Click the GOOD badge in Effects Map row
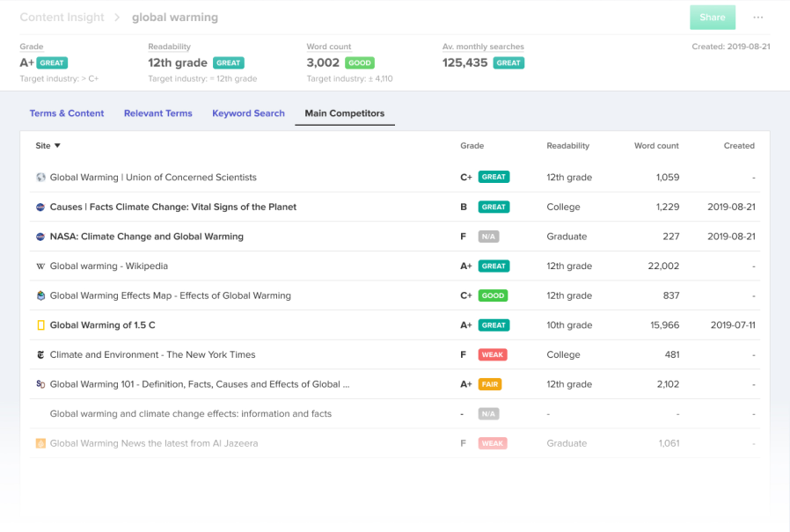Viewport: 790px width, 532px height. [493, 295]
